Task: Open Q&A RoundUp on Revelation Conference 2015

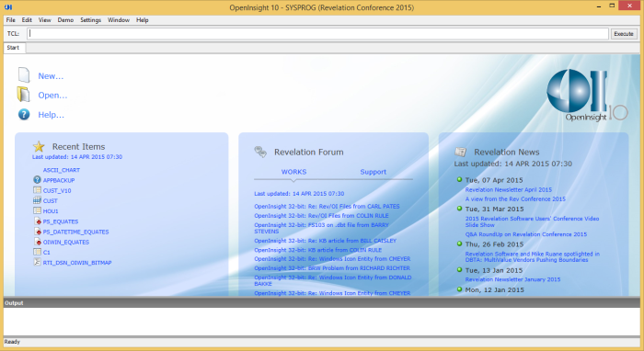Action: (525, 234)
